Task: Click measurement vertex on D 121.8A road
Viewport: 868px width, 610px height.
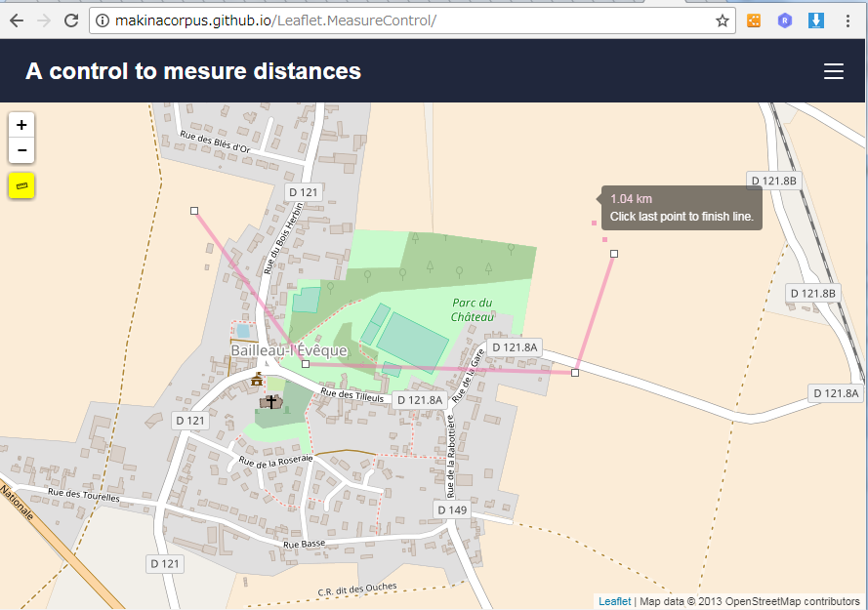Action: click(575, 373)
